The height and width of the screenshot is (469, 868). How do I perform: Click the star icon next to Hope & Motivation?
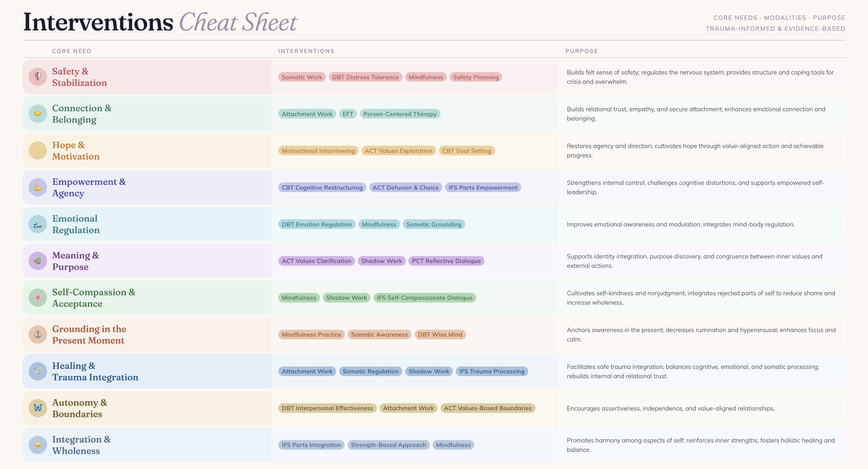point(38,150)
